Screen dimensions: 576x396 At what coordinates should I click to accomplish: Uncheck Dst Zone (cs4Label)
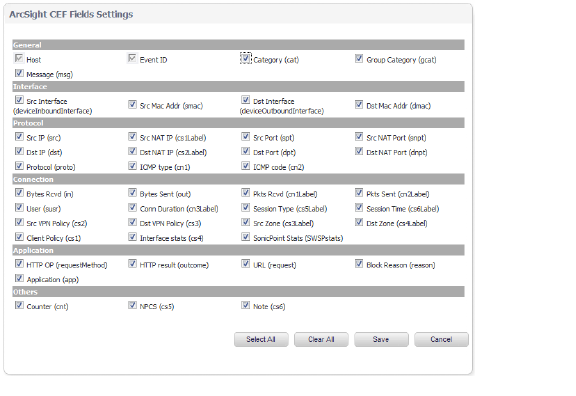[359, 222]
